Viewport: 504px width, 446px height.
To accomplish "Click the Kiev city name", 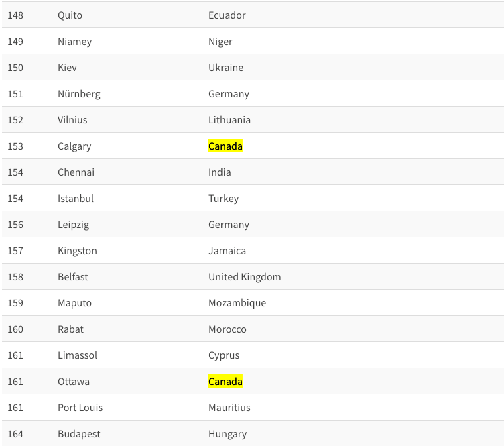I will [67, 68].
